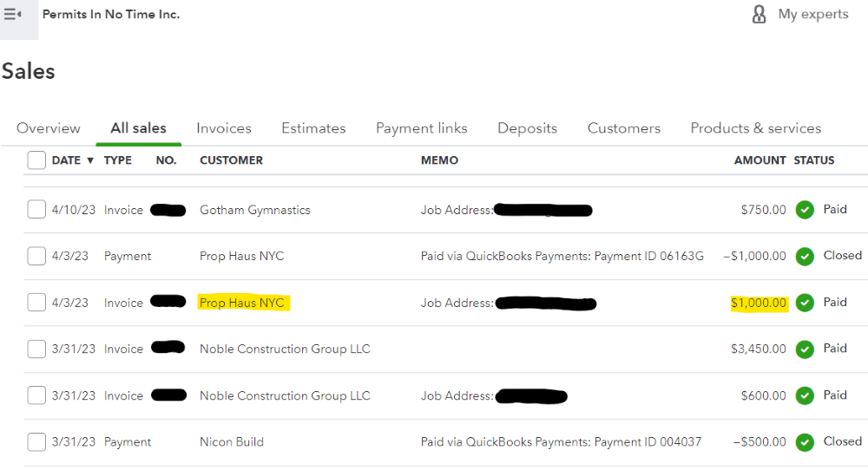Open highlighted Prop Haus NYC invoice customer
The height and width of the screenshot is (470, 868).
click(x=241, y=303)
